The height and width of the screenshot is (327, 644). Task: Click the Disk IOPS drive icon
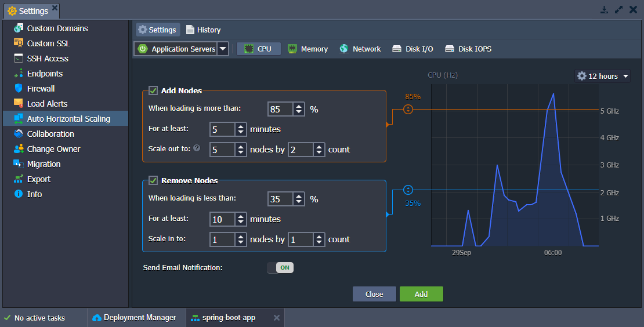450,49
